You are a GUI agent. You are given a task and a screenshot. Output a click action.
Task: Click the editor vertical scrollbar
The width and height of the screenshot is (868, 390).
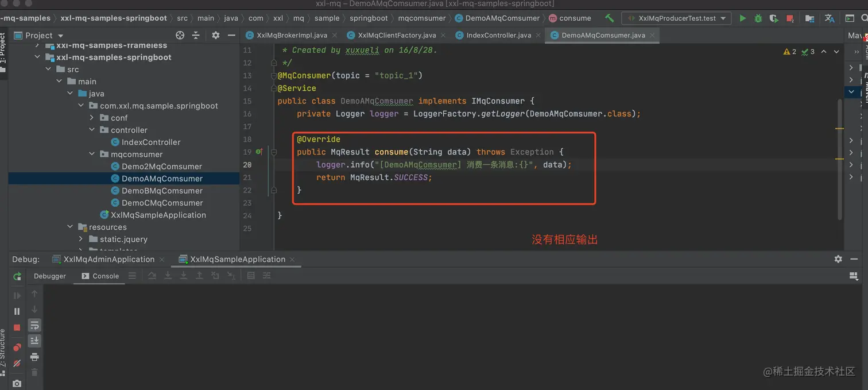[839, 159]
